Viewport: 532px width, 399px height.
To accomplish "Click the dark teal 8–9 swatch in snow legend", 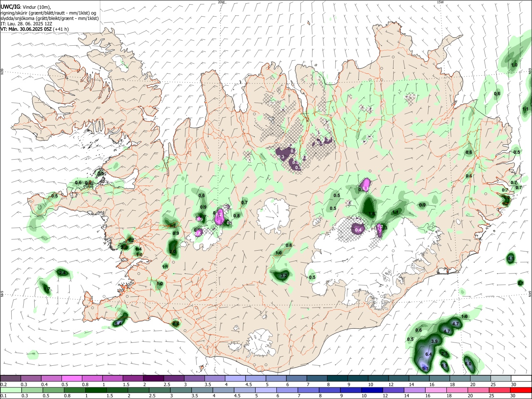I will [337, 378].
